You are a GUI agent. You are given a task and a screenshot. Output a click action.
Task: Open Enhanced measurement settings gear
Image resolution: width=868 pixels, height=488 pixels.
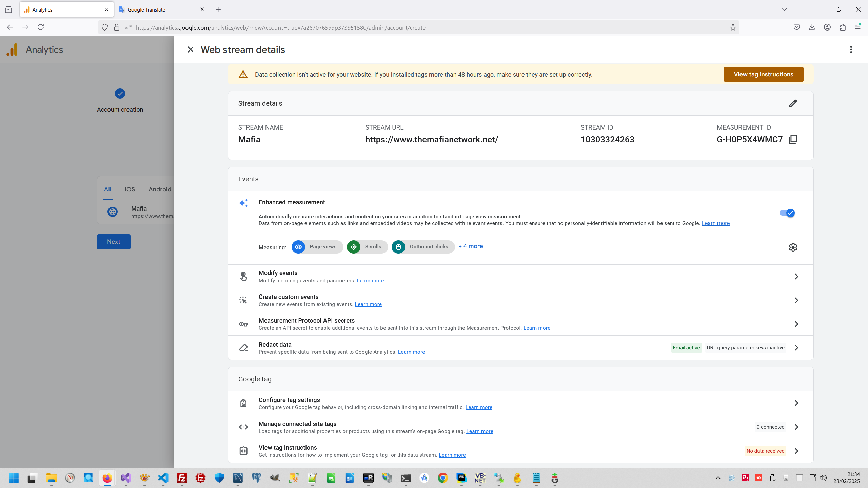(x=793, y=247)
